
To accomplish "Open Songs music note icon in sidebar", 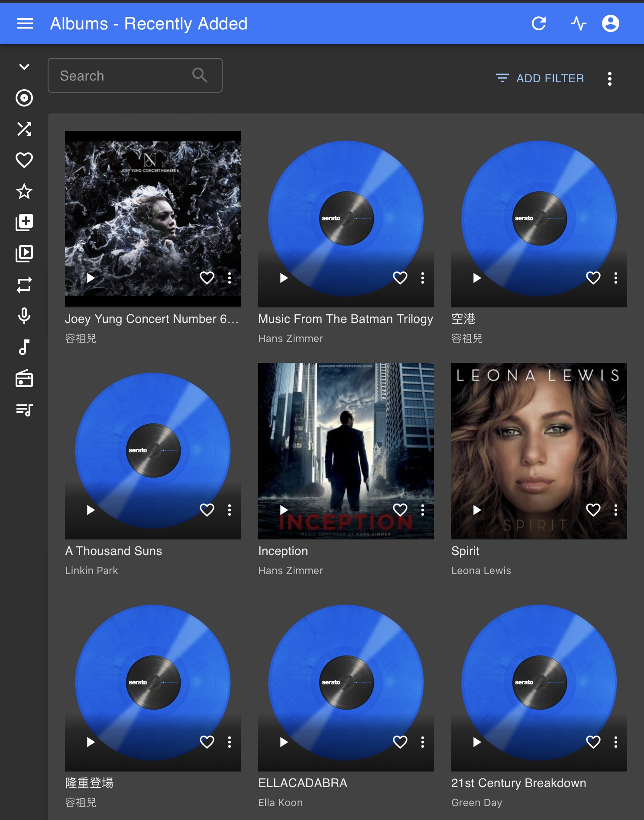I will click(24, 347).
